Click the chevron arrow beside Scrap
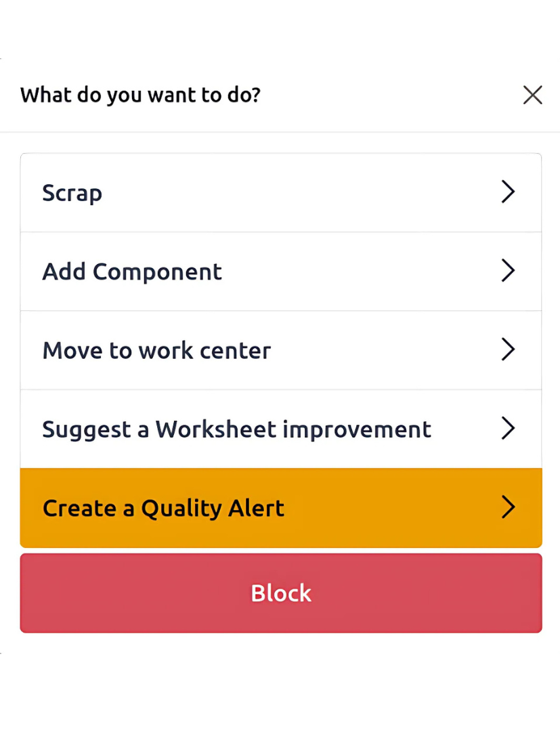The image size is (560, 745). 508,192
